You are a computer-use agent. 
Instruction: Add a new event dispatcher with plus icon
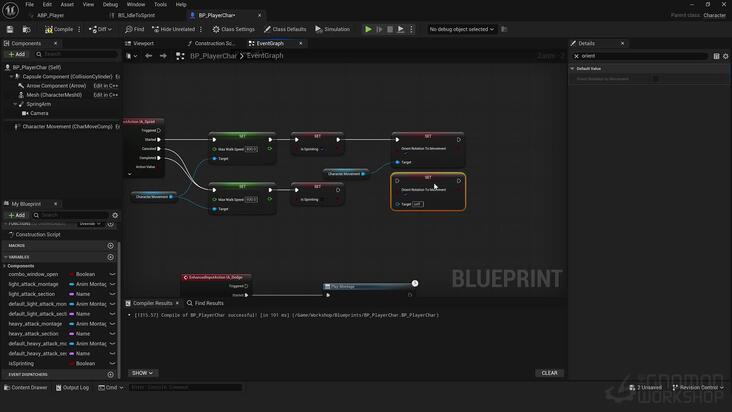[111, 374]
